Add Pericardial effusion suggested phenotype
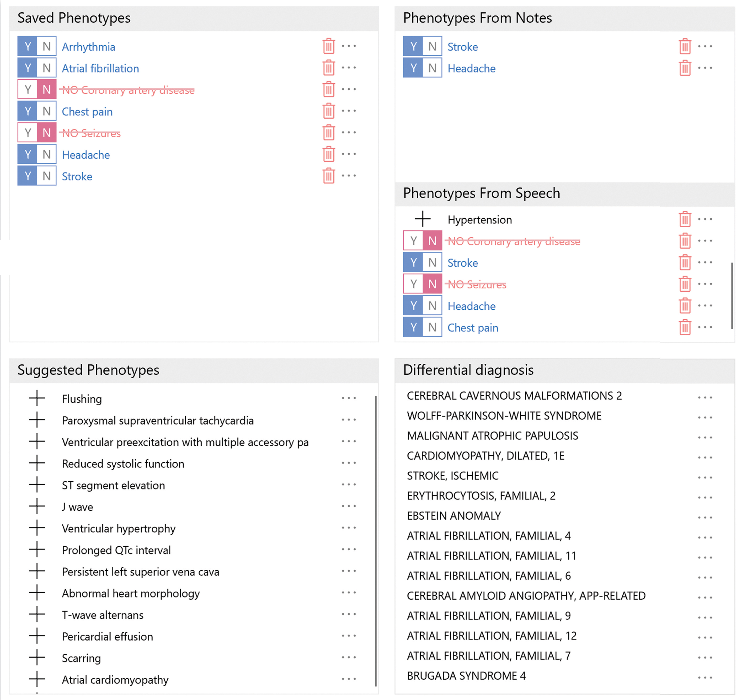 click(37, 636)
